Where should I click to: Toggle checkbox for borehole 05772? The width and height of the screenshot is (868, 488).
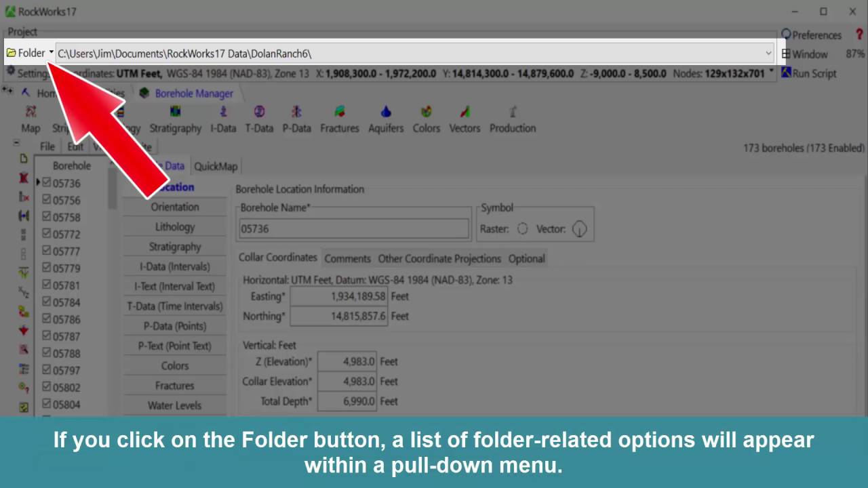[x=47, y=233]
